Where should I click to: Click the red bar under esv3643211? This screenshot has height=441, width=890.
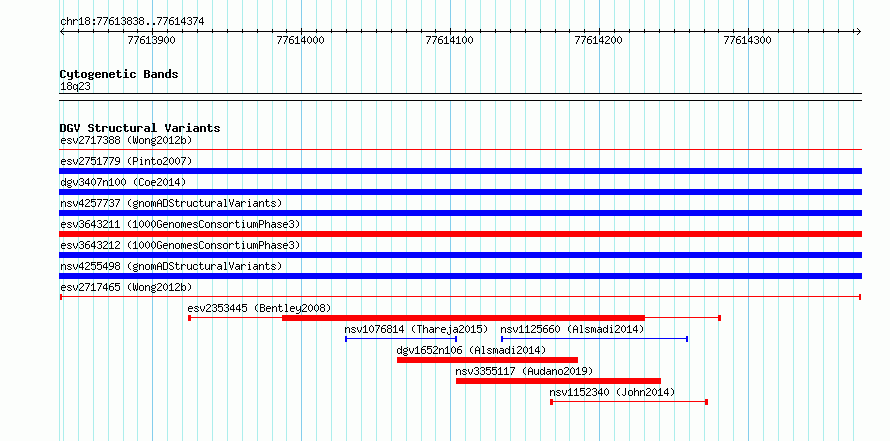tap(461, 234)
